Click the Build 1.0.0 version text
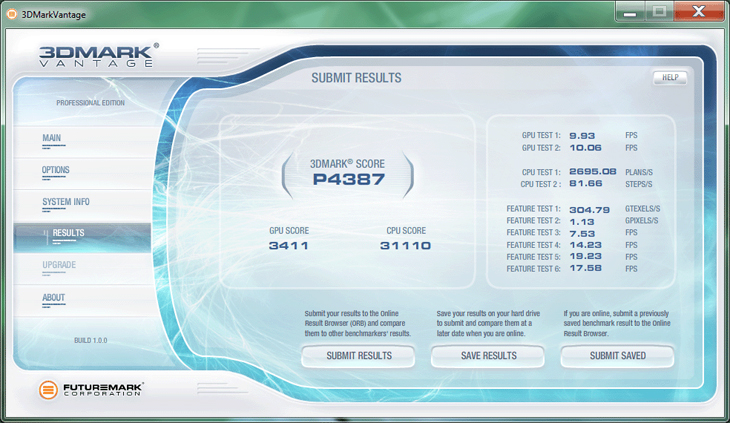Viewport: 730px width, 423px height. [x=90, y=341]
